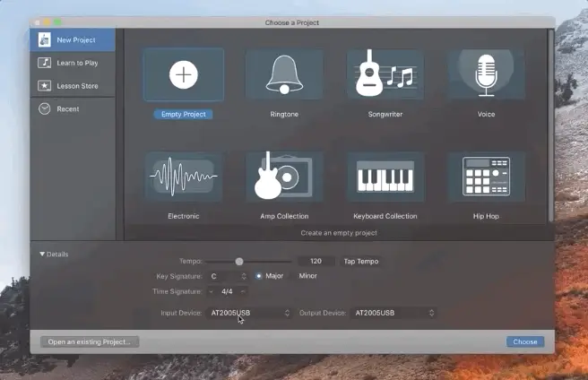Click the 4/4 time signature value

point(227,291)
